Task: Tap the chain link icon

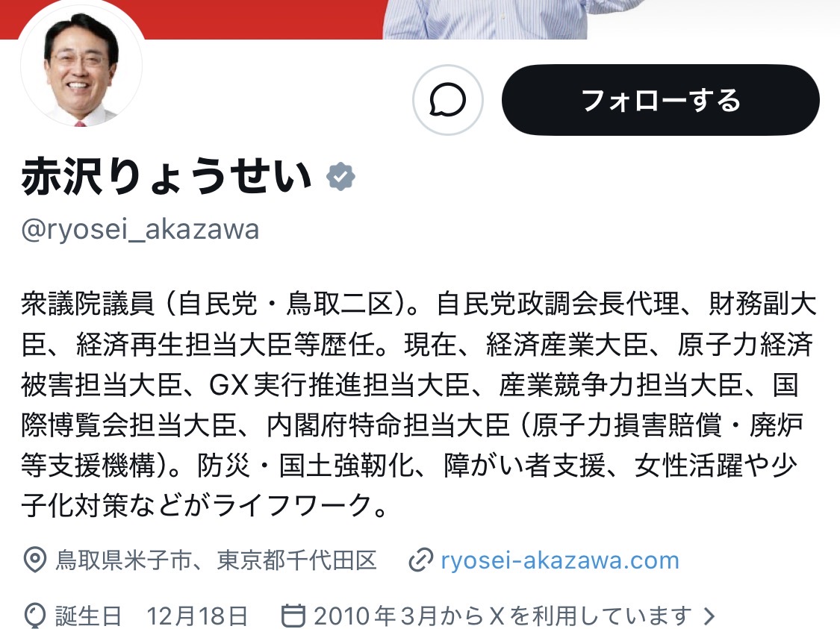Action: 420,560
